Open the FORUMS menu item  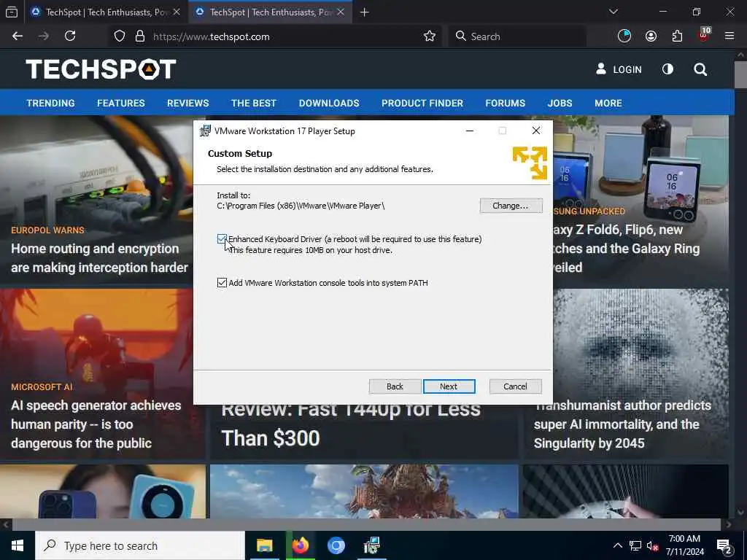pos(505,103)
